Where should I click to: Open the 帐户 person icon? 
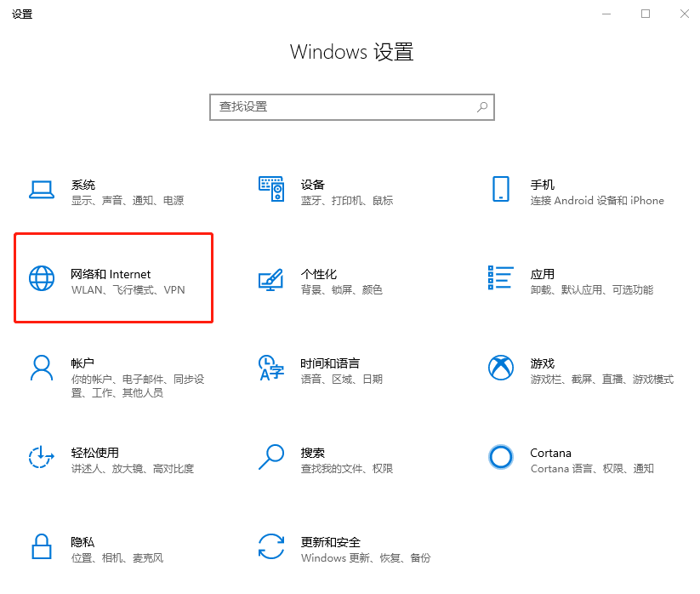pyautogui.click(x=42, y=368)
